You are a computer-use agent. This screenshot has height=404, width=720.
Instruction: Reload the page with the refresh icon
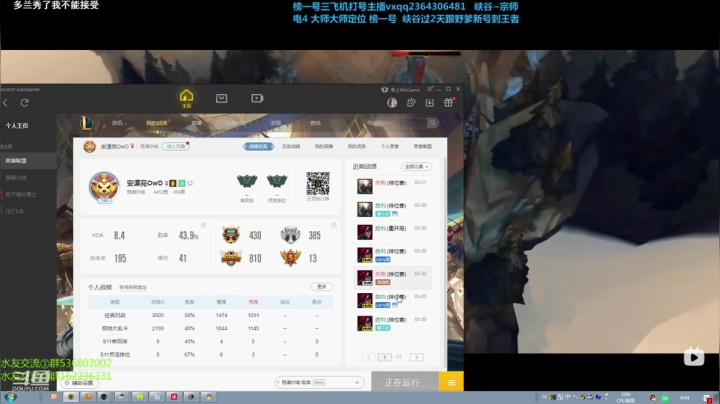tap(25, 102)
